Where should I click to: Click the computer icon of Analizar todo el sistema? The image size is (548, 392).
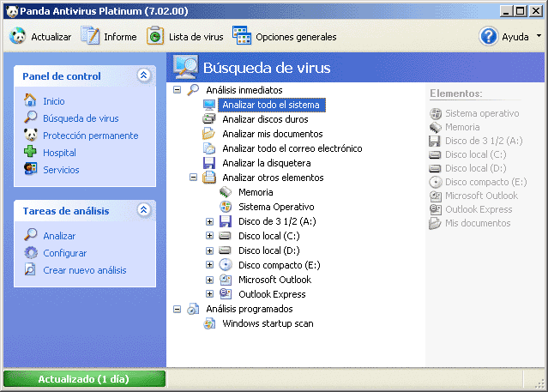[209, 105]
